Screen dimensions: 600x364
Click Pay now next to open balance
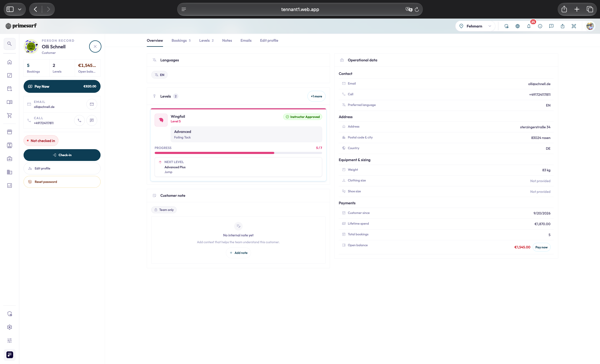pyautogui.click(x=541, y=247)
